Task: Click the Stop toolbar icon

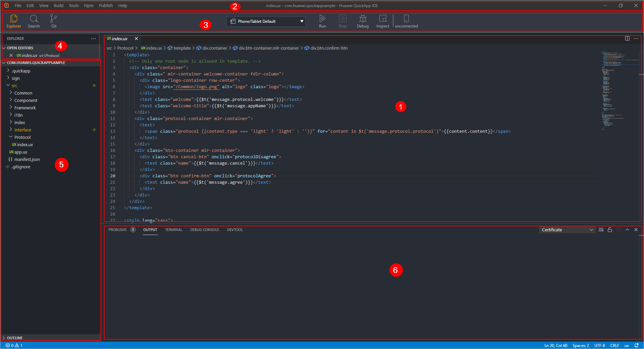Action: coord(342,21)
